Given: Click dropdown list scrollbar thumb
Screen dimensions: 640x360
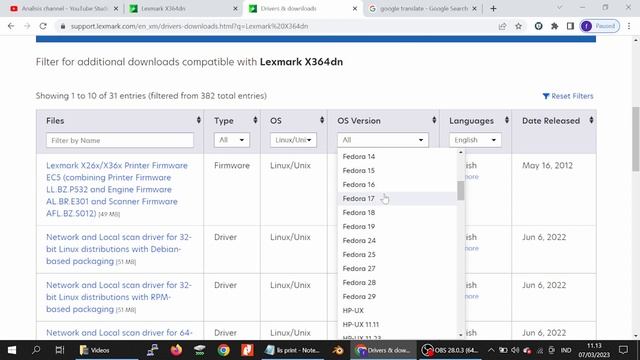Looking at the screenshot, I should pos(460,191).
